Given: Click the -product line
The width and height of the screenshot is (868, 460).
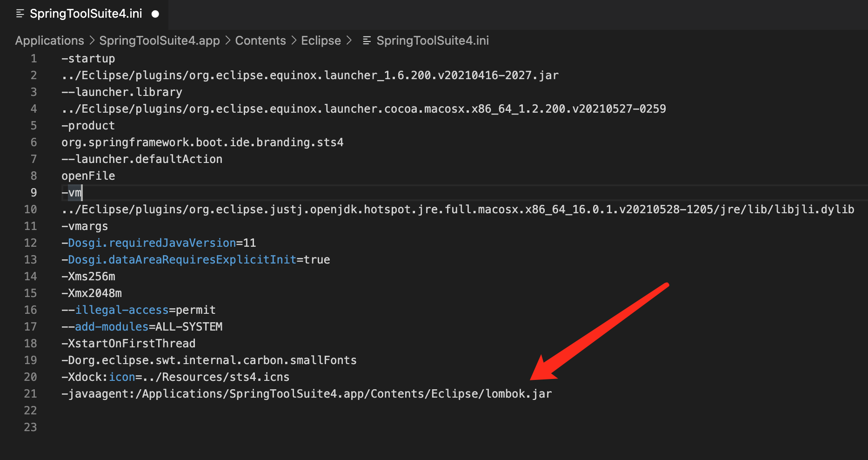Looking at the screenshot, I should pyautogui.click(x=88, y=126).
